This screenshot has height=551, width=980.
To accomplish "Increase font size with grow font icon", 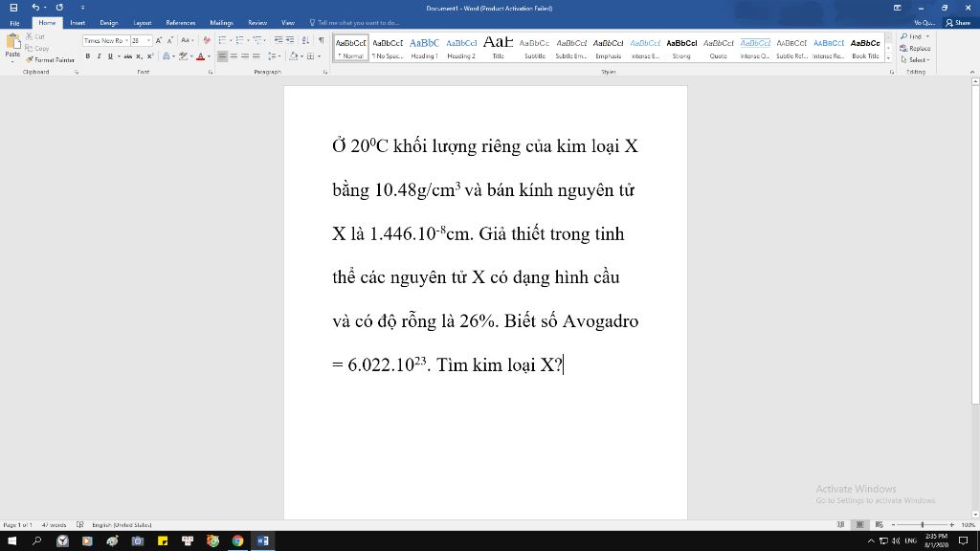I will pos(159,40).
